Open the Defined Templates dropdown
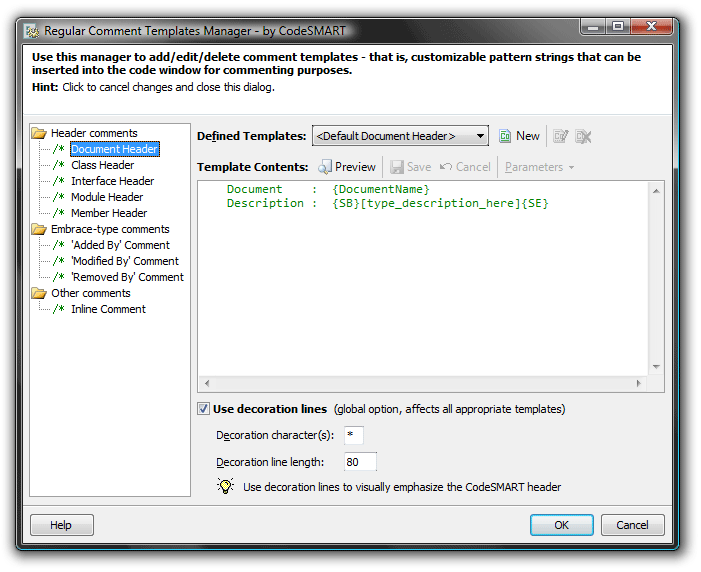Image resolution: width=701 pixels, height=572 pixels. pos(400,136)
